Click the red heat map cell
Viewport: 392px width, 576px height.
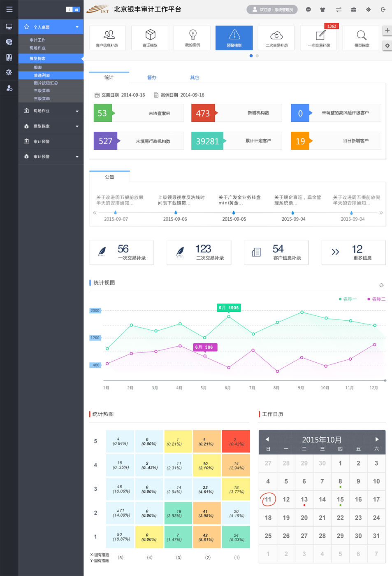click(236, 441)
